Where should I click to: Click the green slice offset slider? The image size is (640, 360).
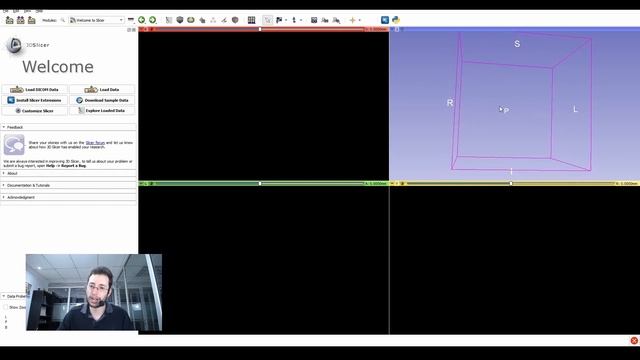click(x=259, y=184)
